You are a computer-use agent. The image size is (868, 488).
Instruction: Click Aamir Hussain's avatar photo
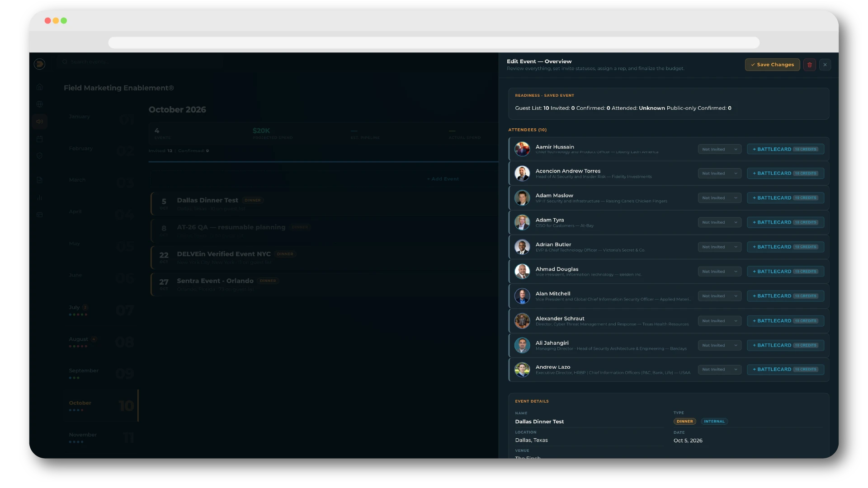(x=522, y=149)
